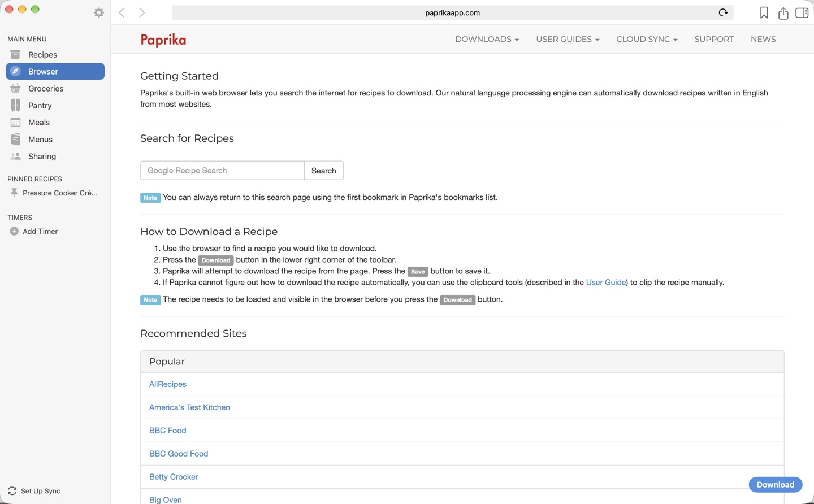
Task: Open the settings gear in sidebar
Action: tap(99, 12)
